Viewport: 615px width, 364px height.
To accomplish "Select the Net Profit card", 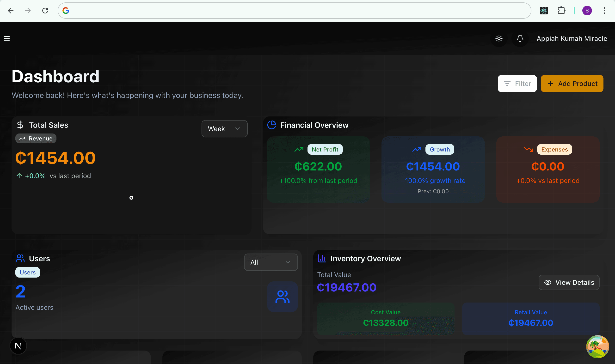I will [x=318, y=169].
